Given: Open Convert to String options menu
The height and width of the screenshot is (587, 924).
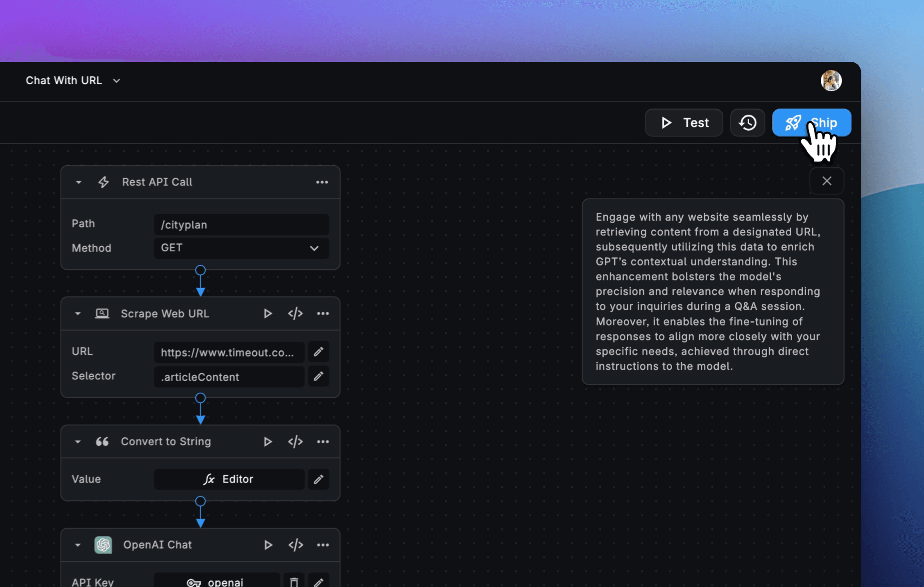Looking at the screenshot, I should 323,441.
